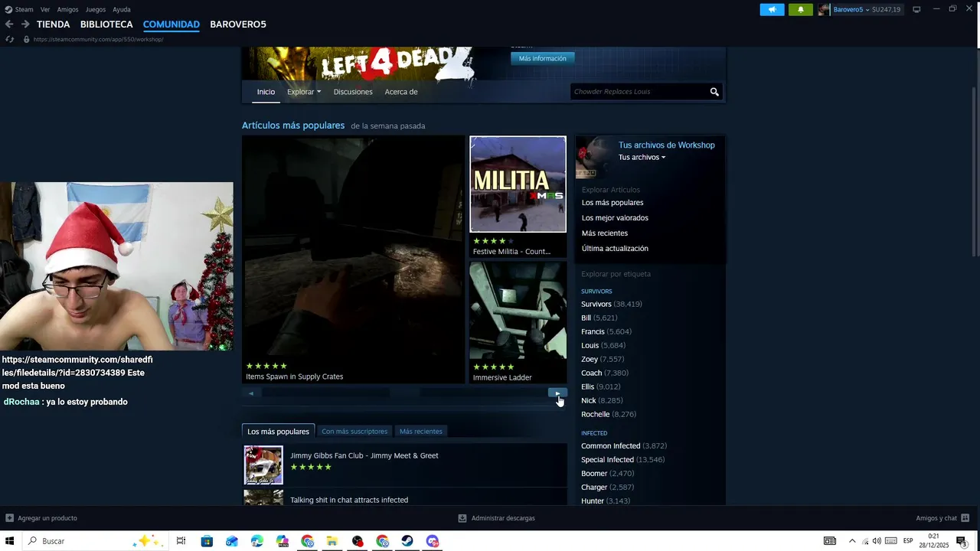Open Jimmy Gibbs Fan Club thumbnail
Screen dimensions: 980x551
click(263, 465)
